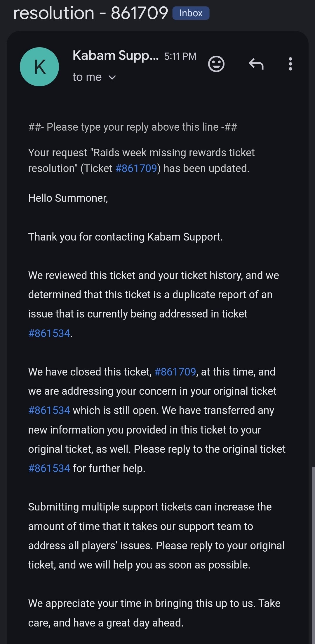Viewport: 315px width, 644px height.
Task: Open #861534 link after 'addressed in ticket'
Action: click(49, 333)
